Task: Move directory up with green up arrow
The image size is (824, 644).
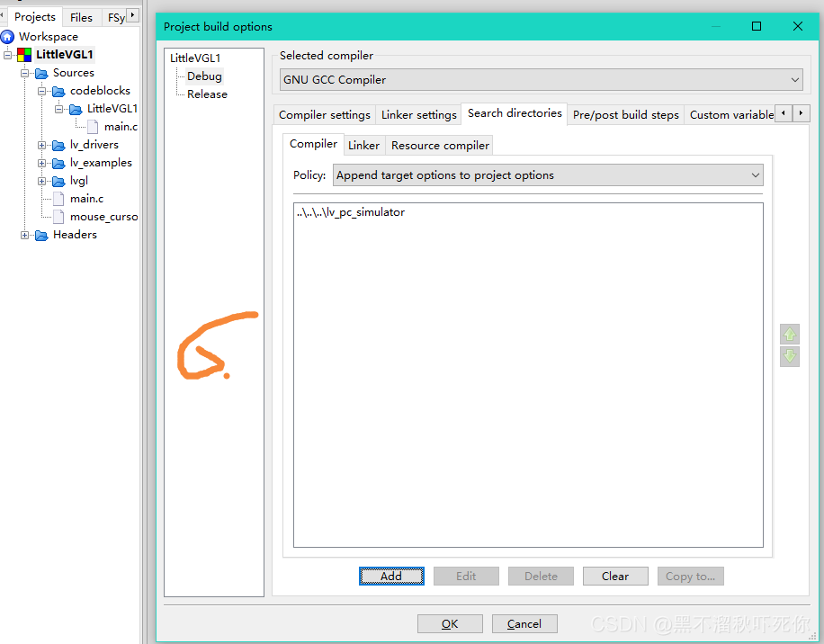Action: [x=789, y=334]
